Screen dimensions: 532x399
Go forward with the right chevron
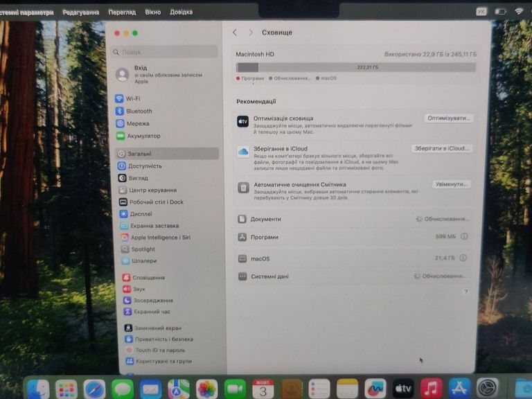pos(251,33)
